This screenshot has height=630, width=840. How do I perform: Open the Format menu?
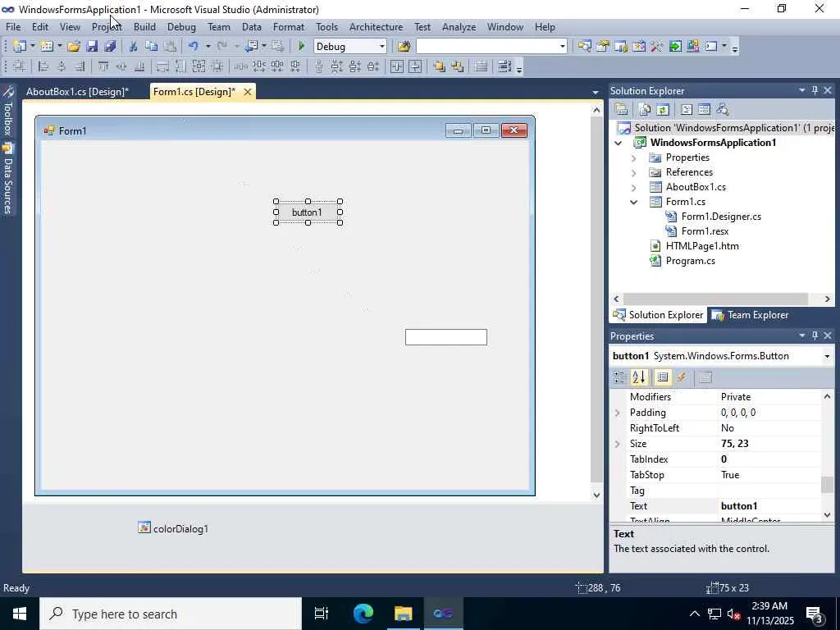point(288,27)
